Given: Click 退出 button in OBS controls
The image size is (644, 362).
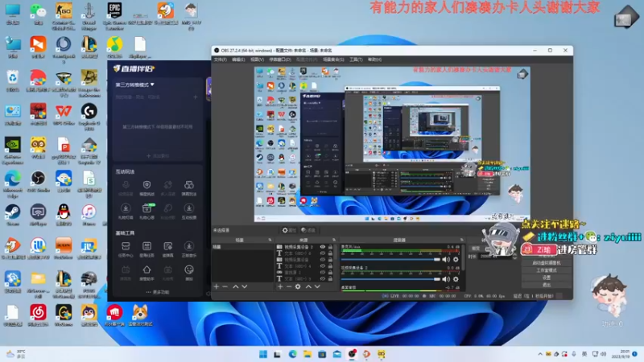Looking at the screenshot, I should 547,285.
